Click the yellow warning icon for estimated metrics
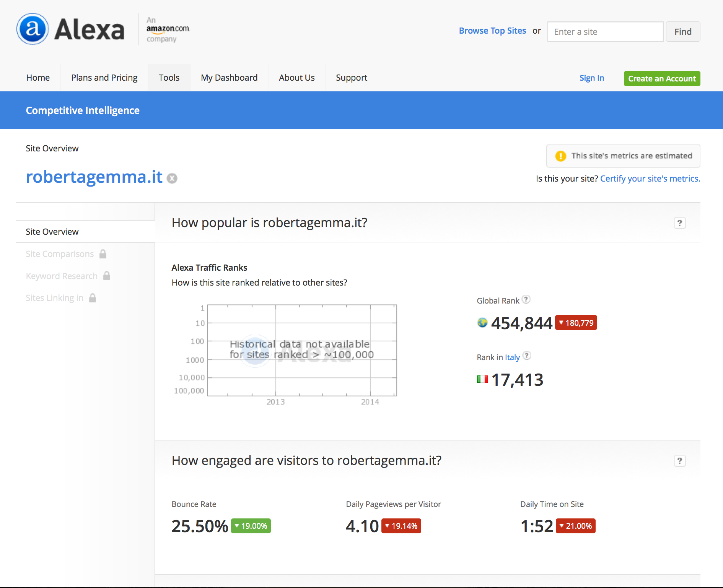This screenshot has height=588, width=723. click(560, 156)
